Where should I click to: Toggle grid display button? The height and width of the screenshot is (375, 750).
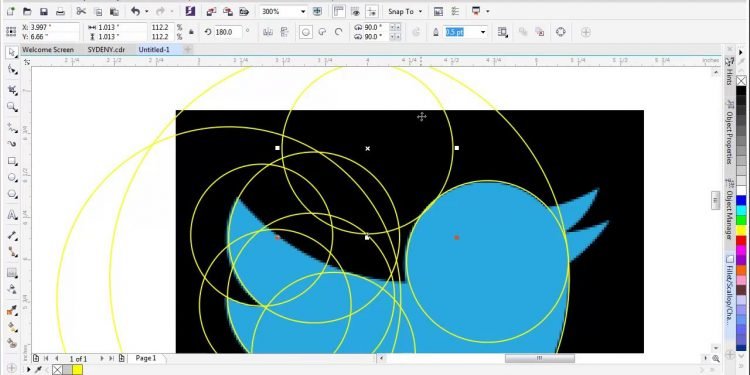pos(355,11)
